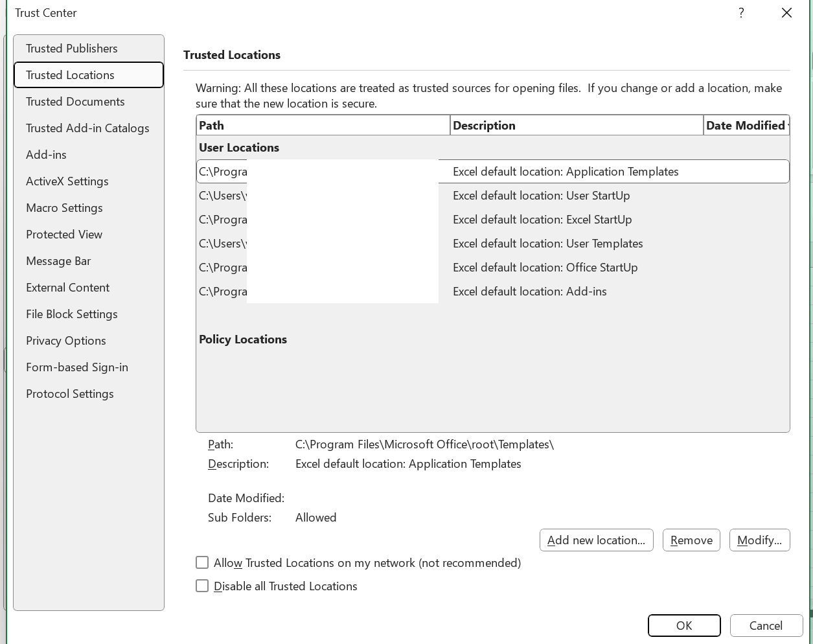Go to Trusted Add-in Catalogs
813x644 pixels.
[89, 128]
